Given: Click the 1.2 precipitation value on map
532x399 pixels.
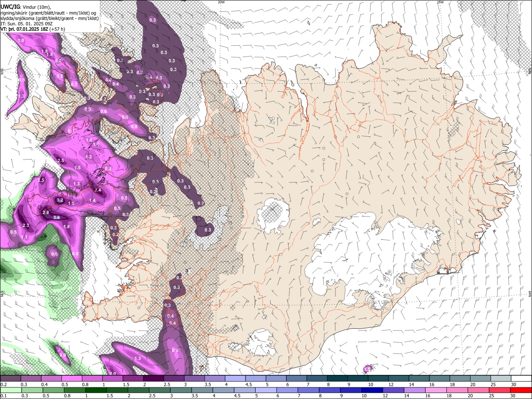Looking at the screenshot, I should coord(89,157).
